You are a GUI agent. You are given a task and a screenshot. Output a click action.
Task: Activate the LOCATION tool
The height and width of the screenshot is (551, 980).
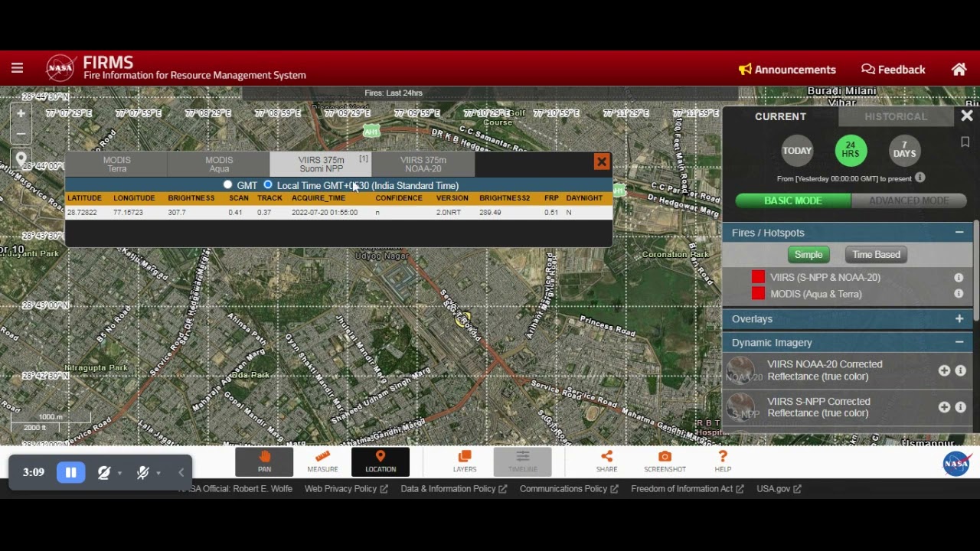(x=381, y=461)
